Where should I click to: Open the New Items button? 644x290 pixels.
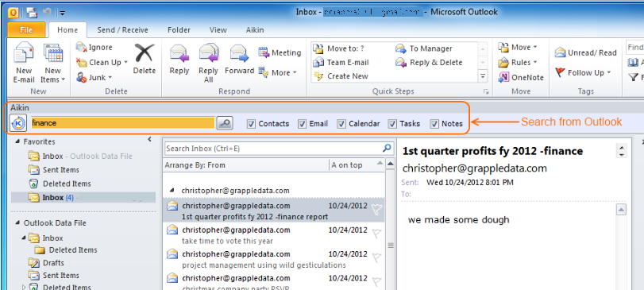(x=53, y=62)
